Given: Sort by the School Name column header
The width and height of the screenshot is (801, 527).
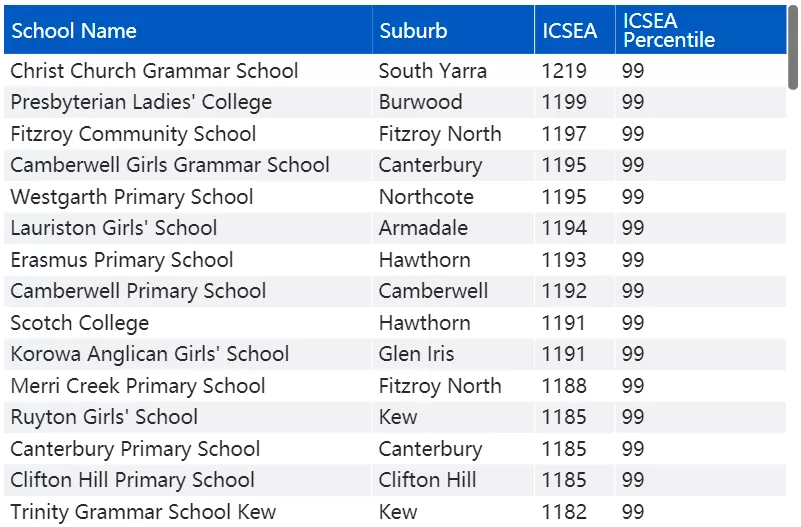Looking at the screenshot, I should coord(188,30).
